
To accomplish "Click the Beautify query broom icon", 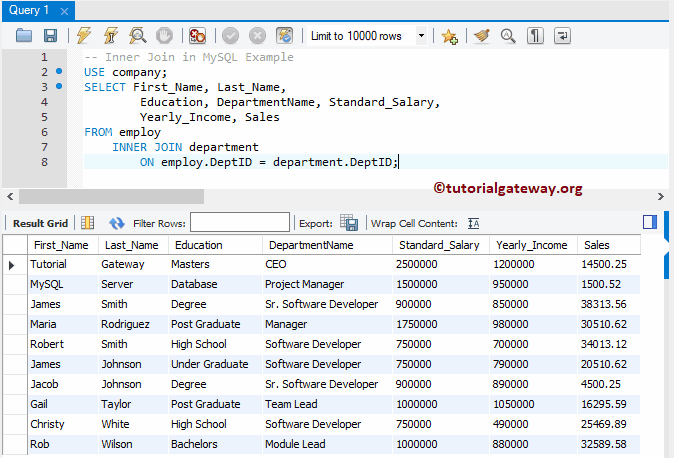I will point(481,35).
